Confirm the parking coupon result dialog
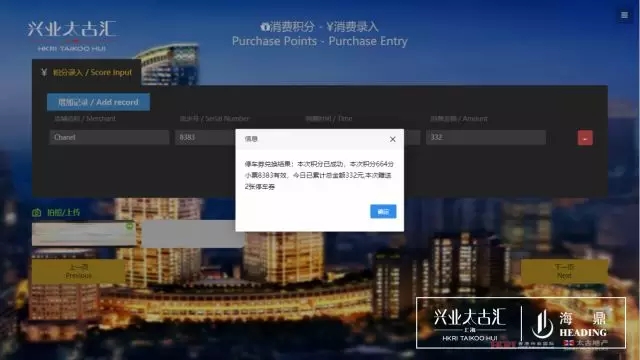This screenshot has height=360, width=640. pos(383,211)
